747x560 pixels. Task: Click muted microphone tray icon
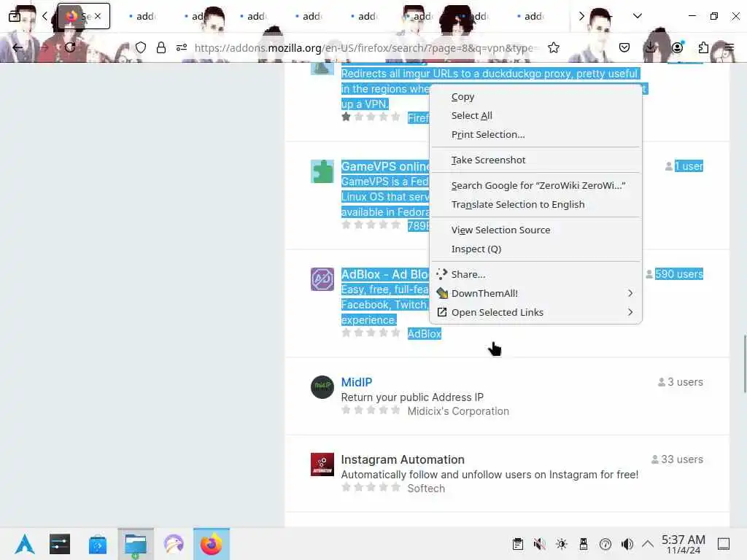pyautogui.click(x=539, y=544)
